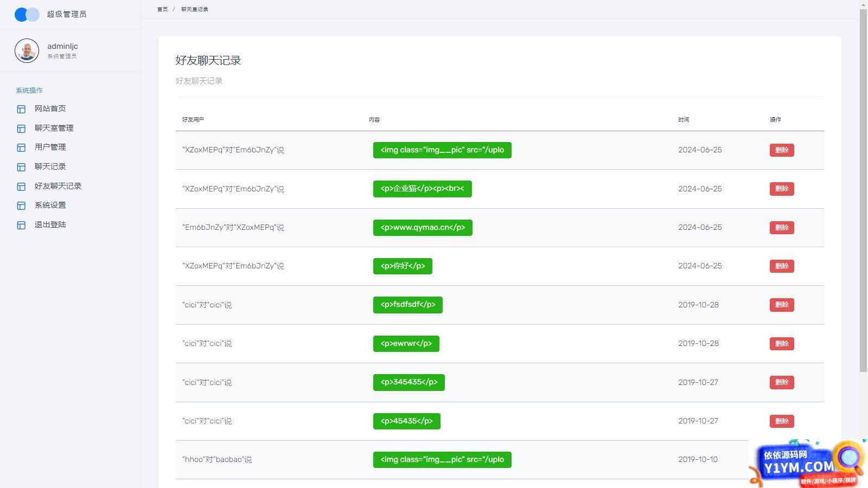Click date 2019-10-28 in fsdfsdf row
This screenshot has width=868, height=488.
(698, 305)
